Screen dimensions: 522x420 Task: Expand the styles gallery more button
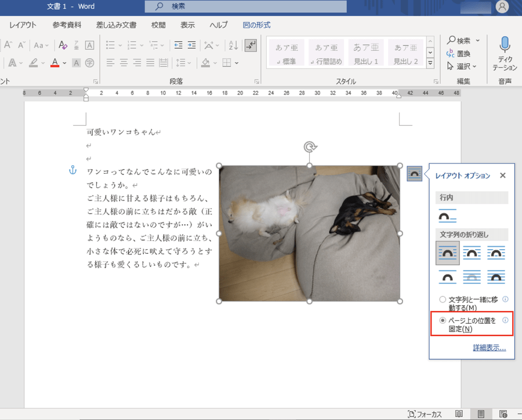430,63
